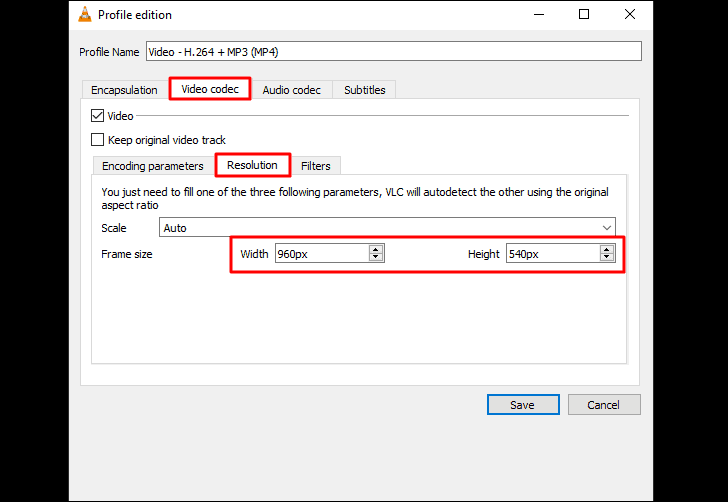Screen dimensions: 728x502
Task: Save the profile with the Save button
Action: tap(523, 404)
